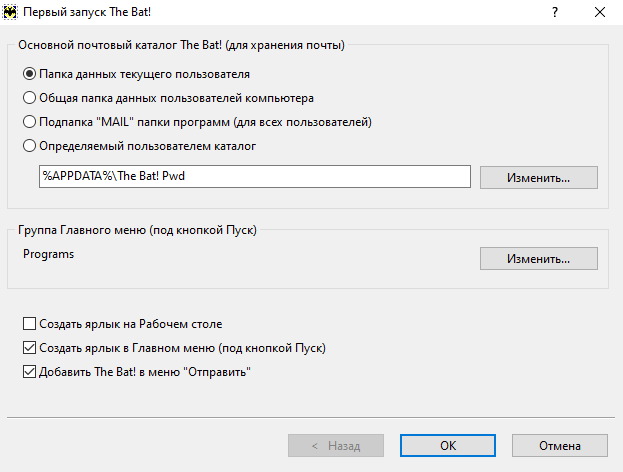Click the help question mark button
The width and height of the screenshot is (623, 472).
pyautogui.click(x=555, y=12)
